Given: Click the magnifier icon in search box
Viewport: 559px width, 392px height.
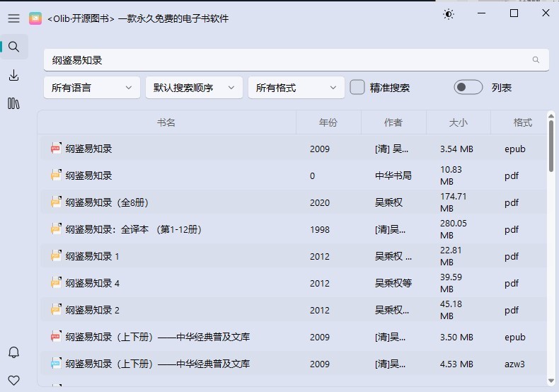Looking at the screenshot, I should click(536, 60).
